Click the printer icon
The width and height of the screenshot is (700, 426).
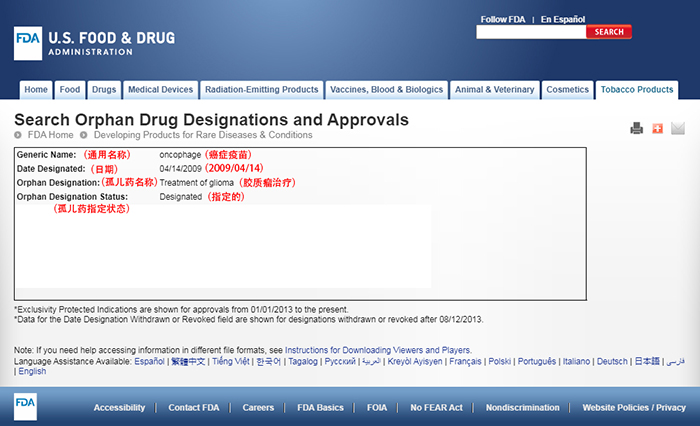636,128
